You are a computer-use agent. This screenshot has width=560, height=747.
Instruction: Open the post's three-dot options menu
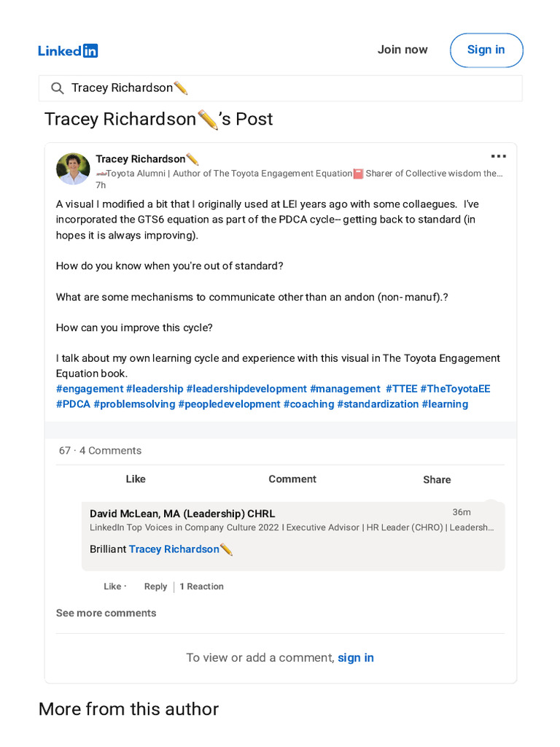click(498, 156)
